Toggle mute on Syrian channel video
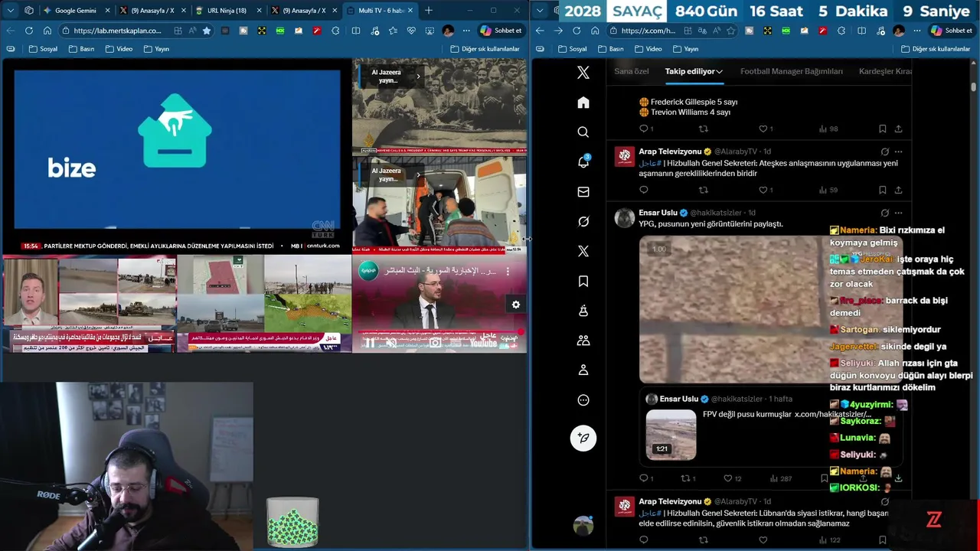Image resolution: width=980 pixels, height=551 pixels. [x=391, y=343]
